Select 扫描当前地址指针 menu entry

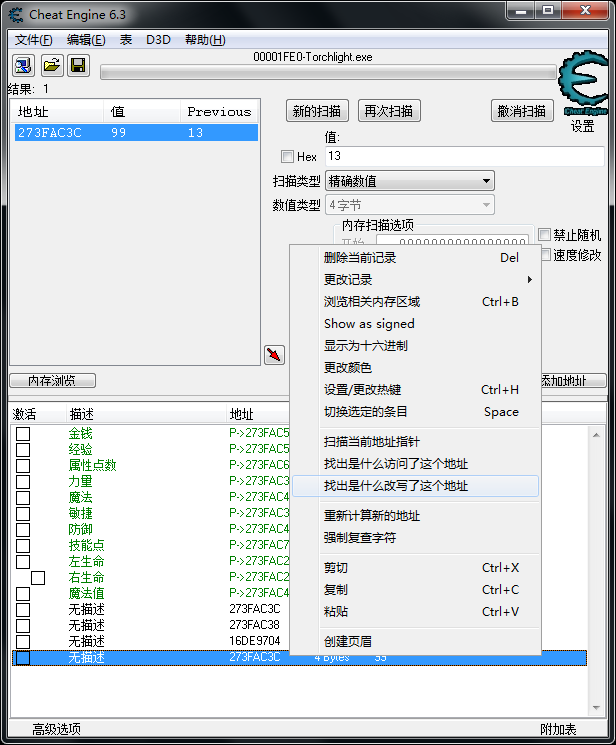415,442
